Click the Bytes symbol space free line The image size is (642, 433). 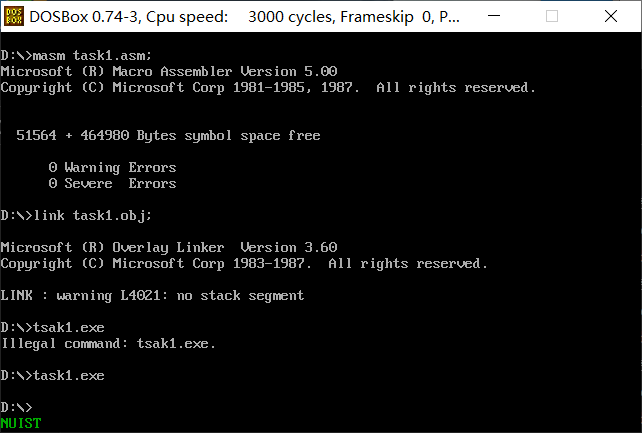pos(168,136)
